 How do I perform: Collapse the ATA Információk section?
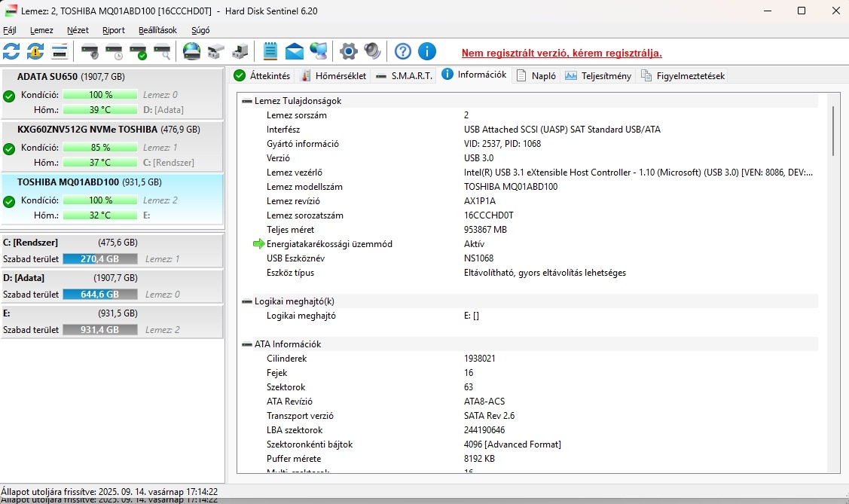pos(247,344)
